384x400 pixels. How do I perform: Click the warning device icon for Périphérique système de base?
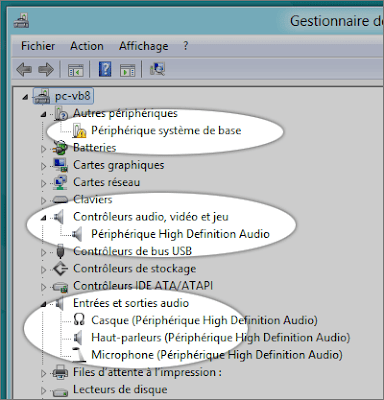coord(79,131)
